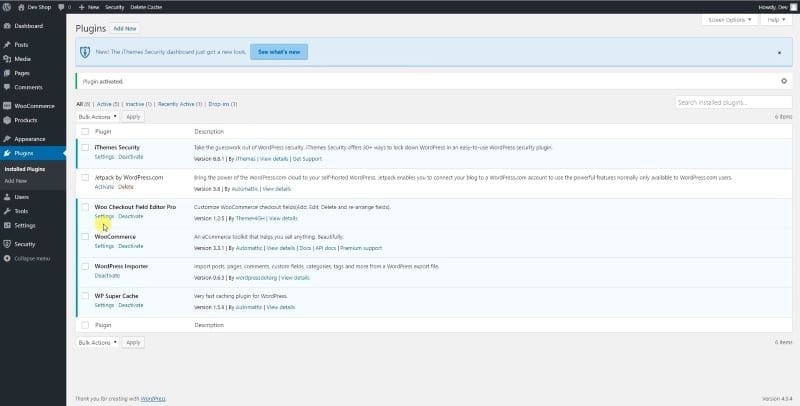This screenshot has height=406, width=800.
Task: Open WP Super Cache Settings link
Action: (x=104, y=305)
